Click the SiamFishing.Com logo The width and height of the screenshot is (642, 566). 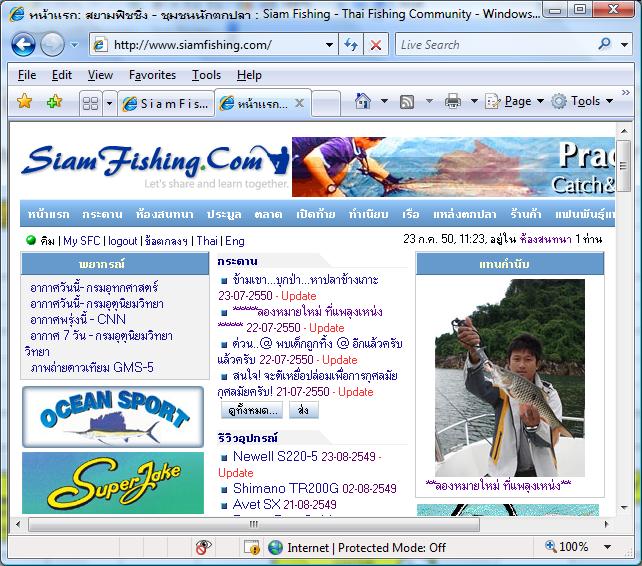(155, 166)
